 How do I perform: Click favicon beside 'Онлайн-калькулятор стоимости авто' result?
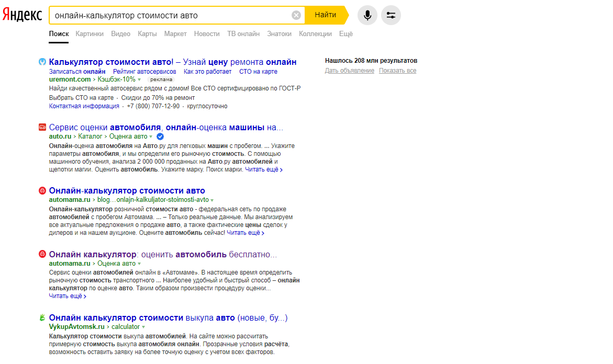(x=42, y=190)
